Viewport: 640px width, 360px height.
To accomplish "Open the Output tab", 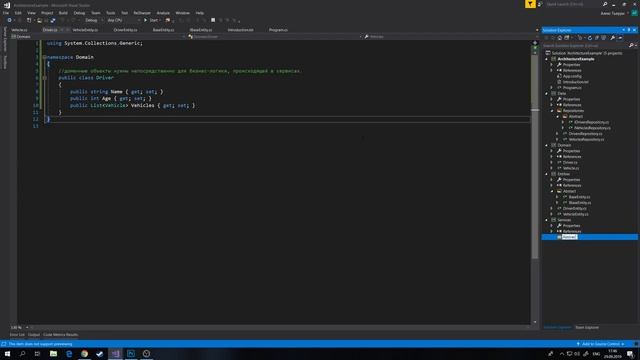I will coord(34,335).
